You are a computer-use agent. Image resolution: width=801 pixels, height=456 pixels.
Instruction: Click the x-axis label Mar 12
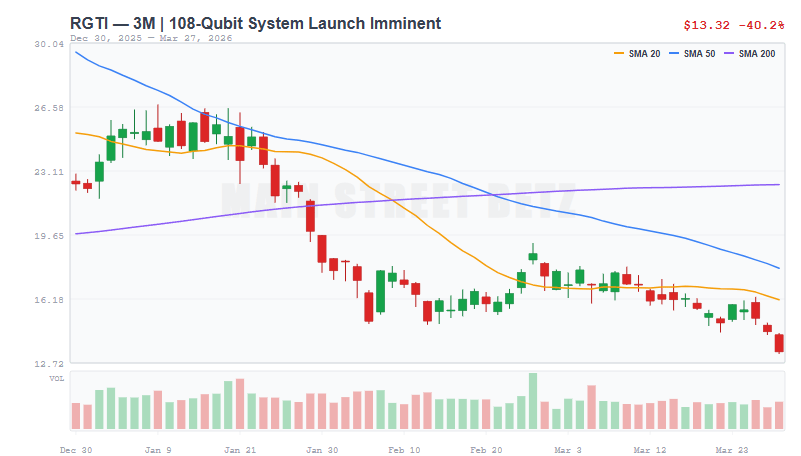click(650, 450)
